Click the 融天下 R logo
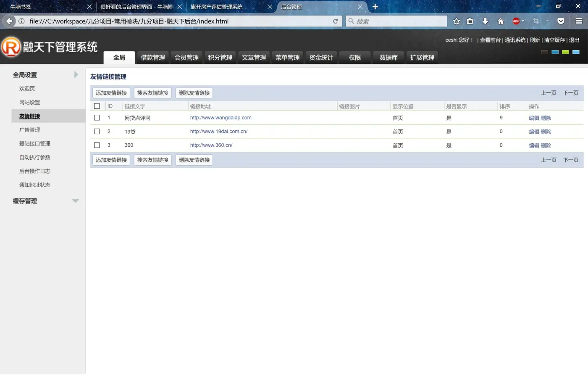 tap(10, 47)
